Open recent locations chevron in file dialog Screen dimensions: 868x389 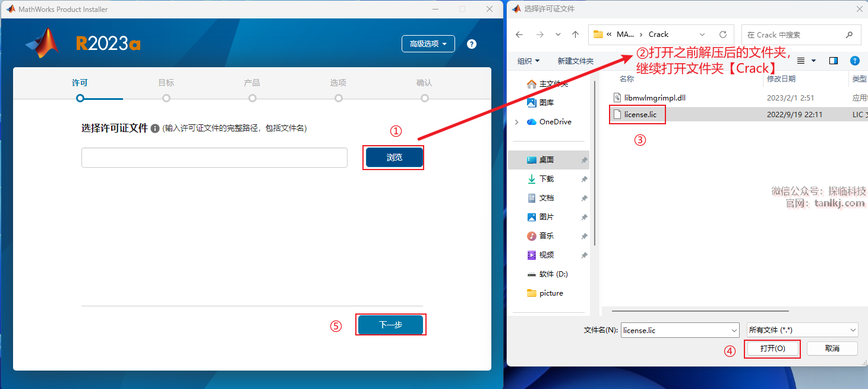coord(557,34)
